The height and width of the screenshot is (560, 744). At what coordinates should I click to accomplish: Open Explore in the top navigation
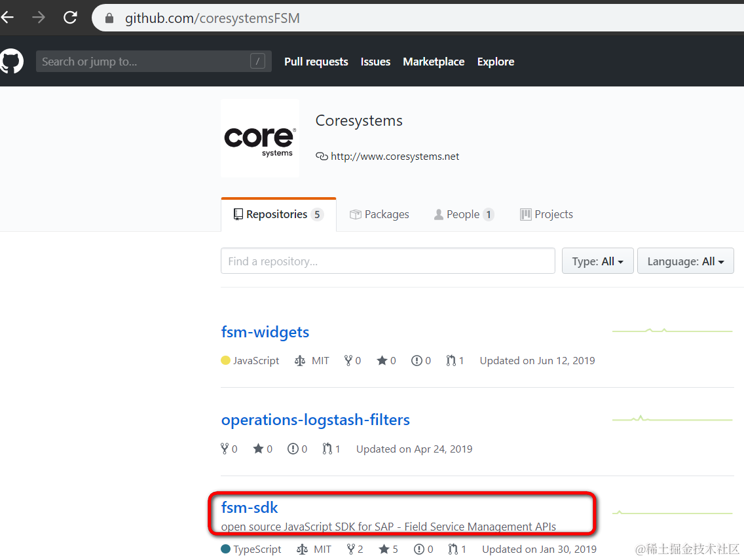click(x=495, y=62)
